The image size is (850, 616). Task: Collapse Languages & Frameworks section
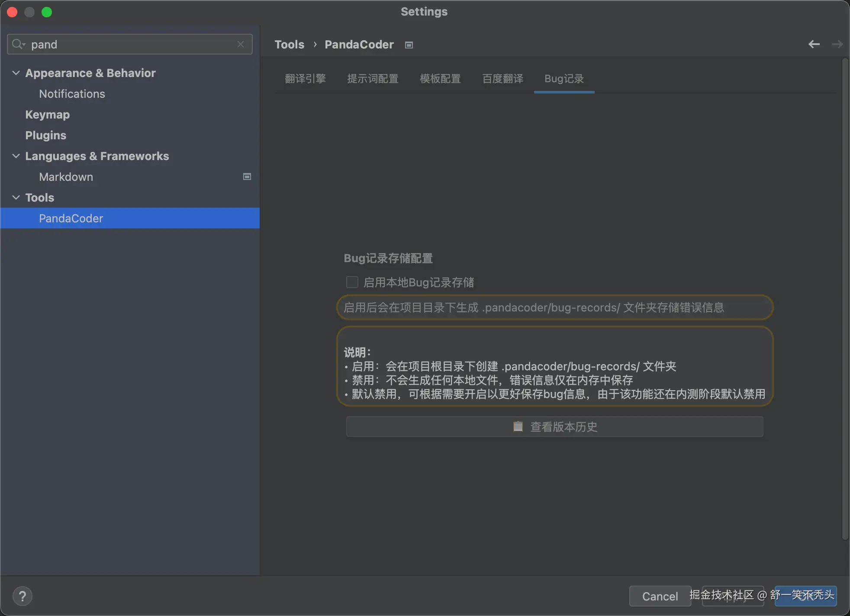click(x=16, y=156)
